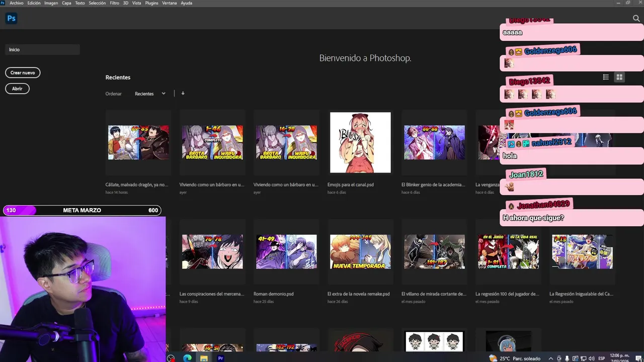Open the Plugins menu
This screenshot has height=362, width=644.
(151, 3)
